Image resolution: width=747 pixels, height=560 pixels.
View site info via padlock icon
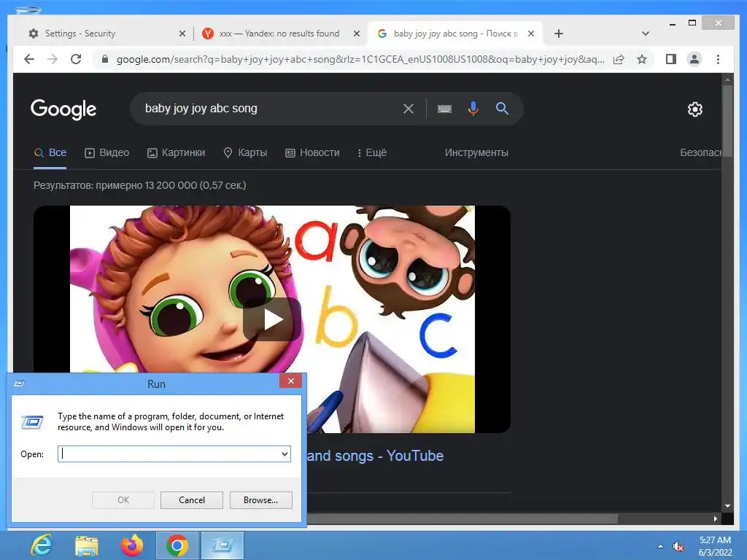coord(105,59)
